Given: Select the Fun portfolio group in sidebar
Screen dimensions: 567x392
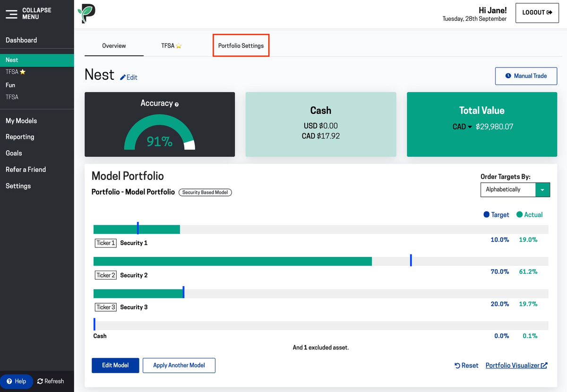Looking at the screenshot, I should [x=10, y=85].
